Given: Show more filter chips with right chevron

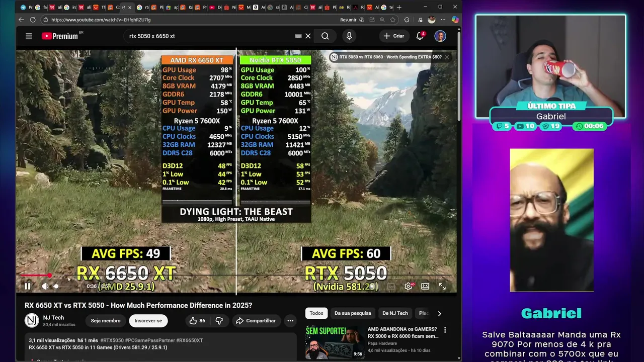Looking at the screenshot, I should coord(439,313).
